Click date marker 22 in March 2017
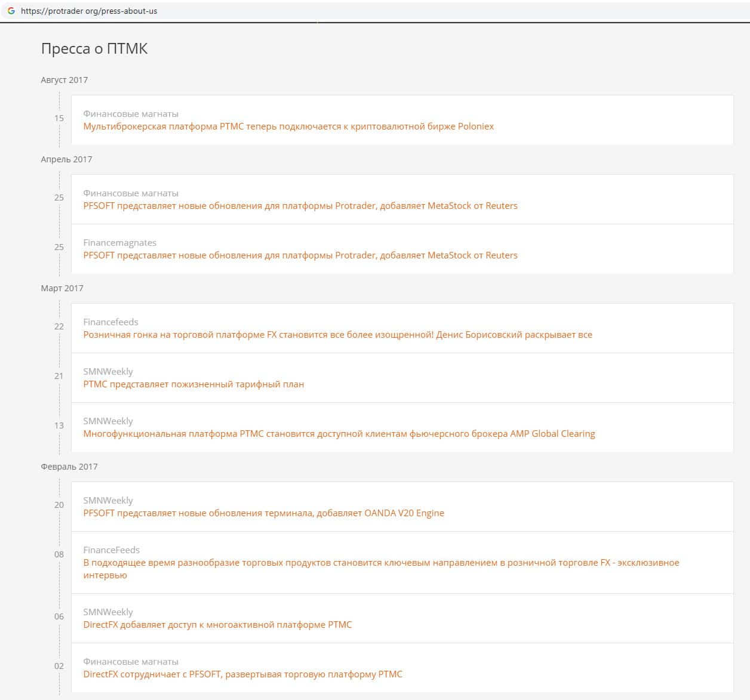750x700 pixels. click(59, 326)
